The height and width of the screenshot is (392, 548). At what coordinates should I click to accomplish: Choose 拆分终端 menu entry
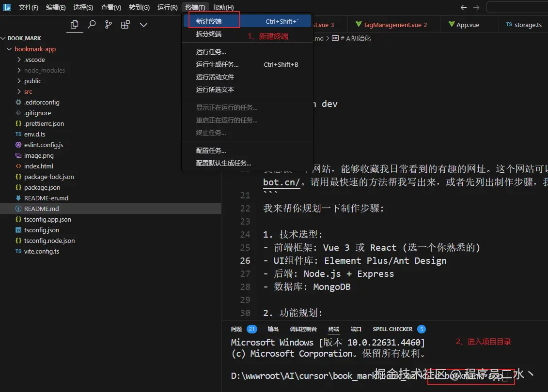tap(247, 34)
